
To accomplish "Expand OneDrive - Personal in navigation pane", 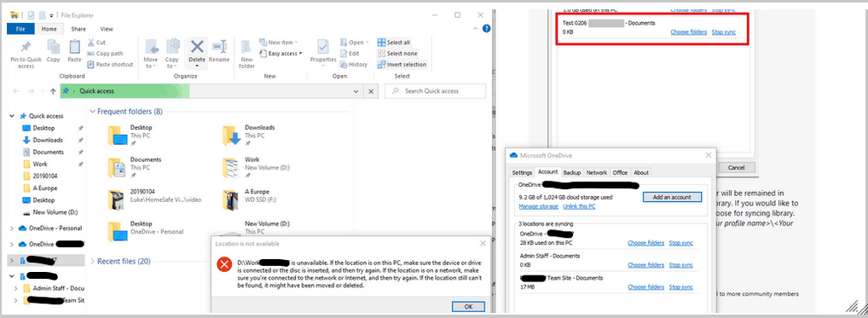I will [13, 228].
